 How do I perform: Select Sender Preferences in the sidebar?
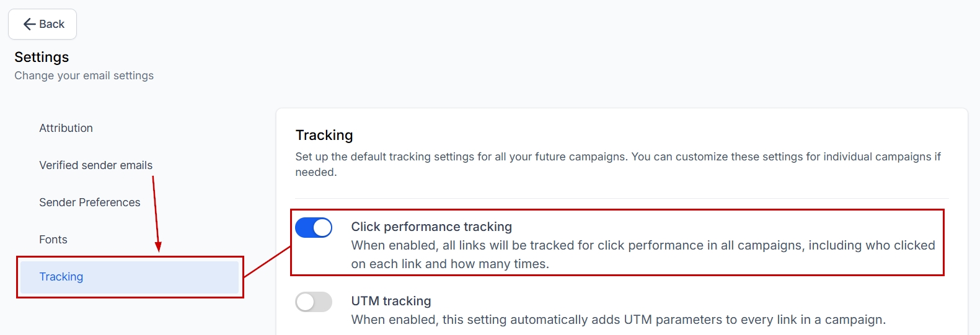pyautogui.click(x=89, y=202)
